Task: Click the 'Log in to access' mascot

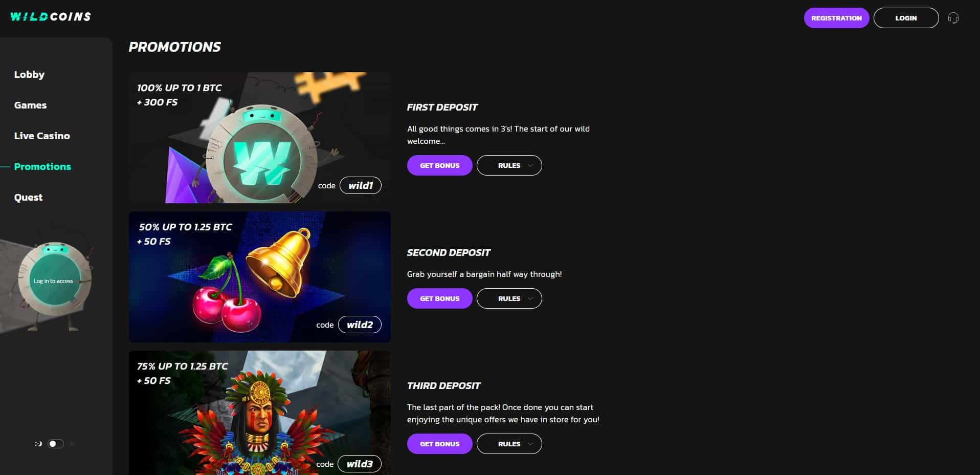Action: [x=54, y=280]
